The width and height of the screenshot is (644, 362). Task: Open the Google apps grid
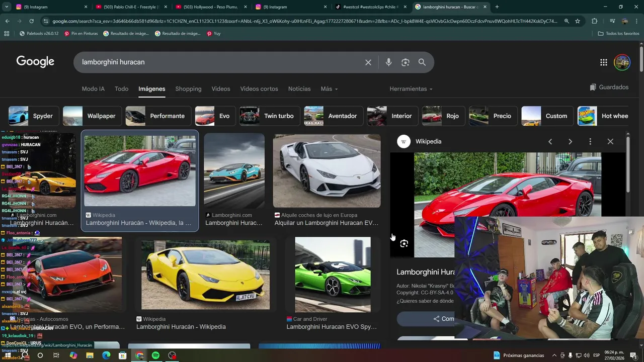tap(603, 62)
